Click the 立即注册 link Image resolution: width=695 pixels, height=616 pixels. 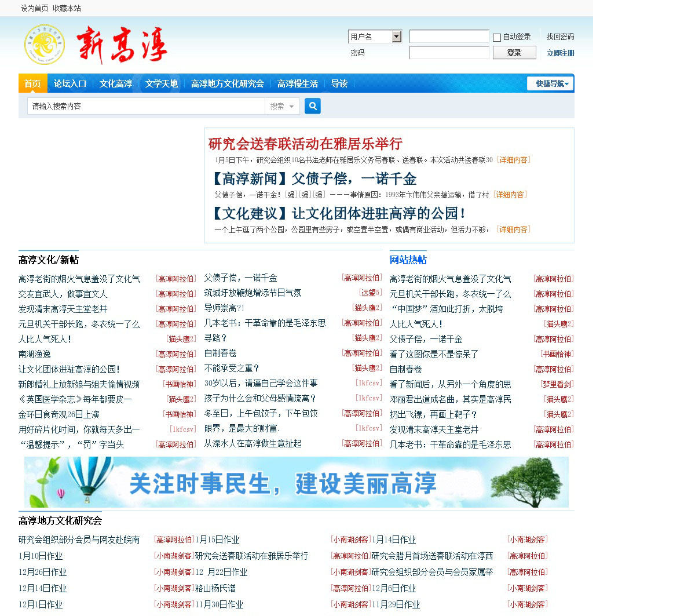coord(560,53)
